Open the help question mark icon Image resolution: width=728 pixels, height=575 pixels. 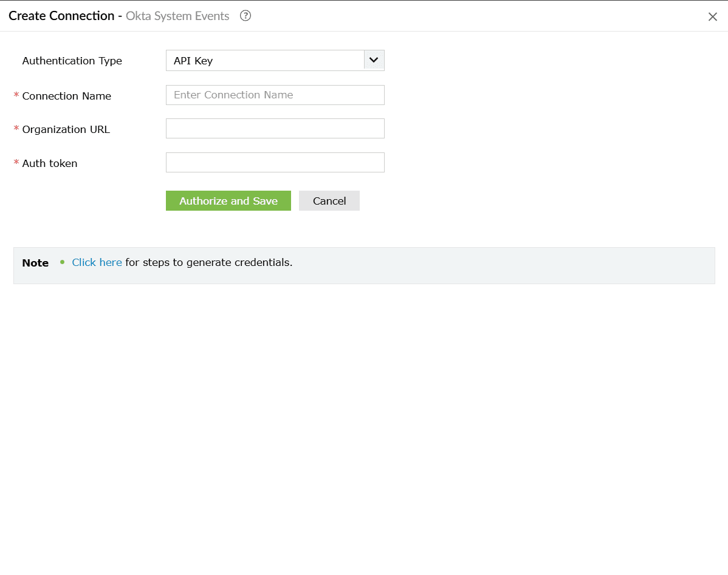[x=245, y=16]
